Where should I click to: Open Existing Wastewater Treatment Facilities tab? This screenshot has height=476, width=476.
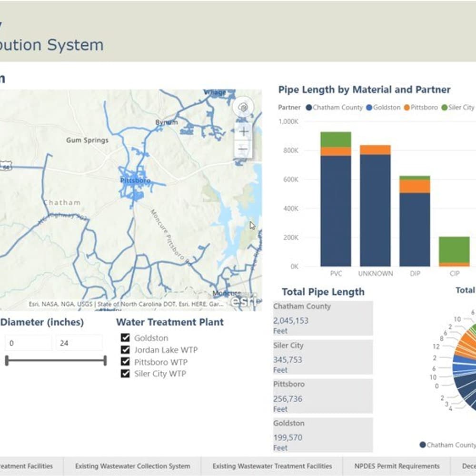pyautogui.click(x=272, y=466)
